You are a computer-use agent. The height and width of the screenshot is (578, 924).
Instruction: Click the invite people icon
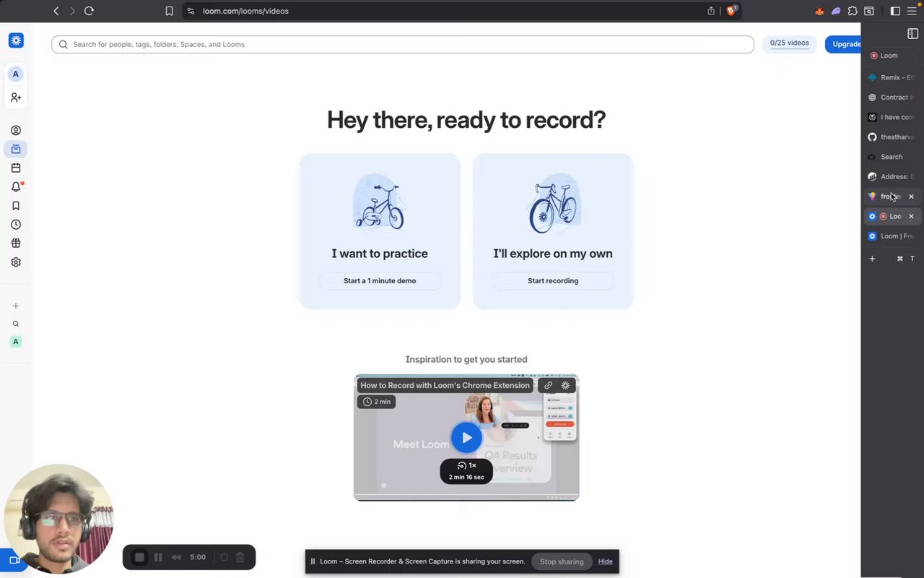click(16, 97)
